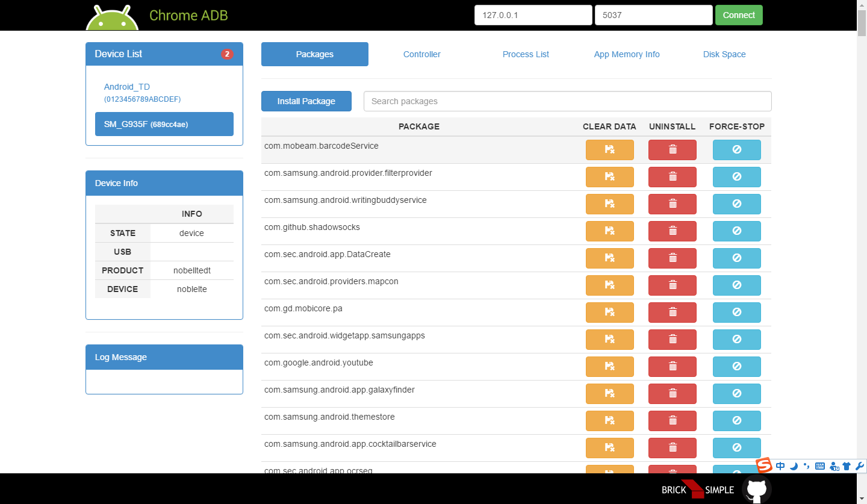Toggle Chinese/English with the 中 icon

coord(780,465)
